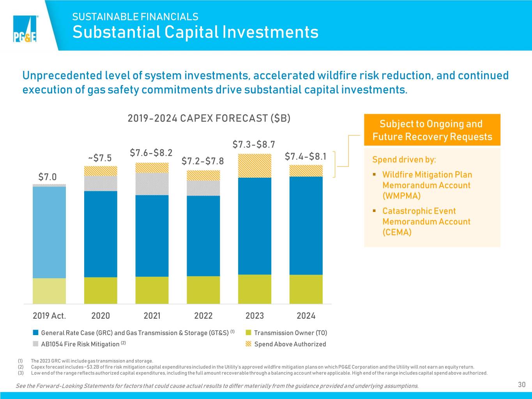Click the Wildfire Mitigation Plan Memorandum Account bullet
The width and height of the screenshot is (532, 399).
[x=427, y=185]
